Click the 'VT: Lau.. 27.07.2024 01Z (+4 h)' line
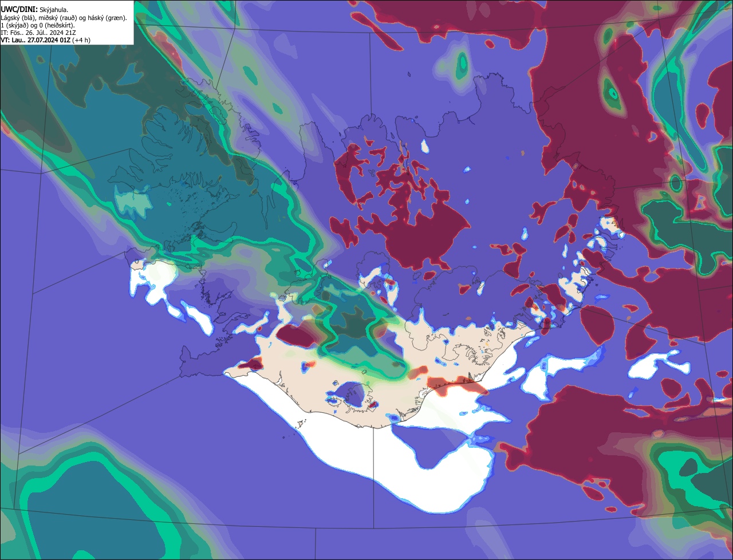 click(45, 40)
